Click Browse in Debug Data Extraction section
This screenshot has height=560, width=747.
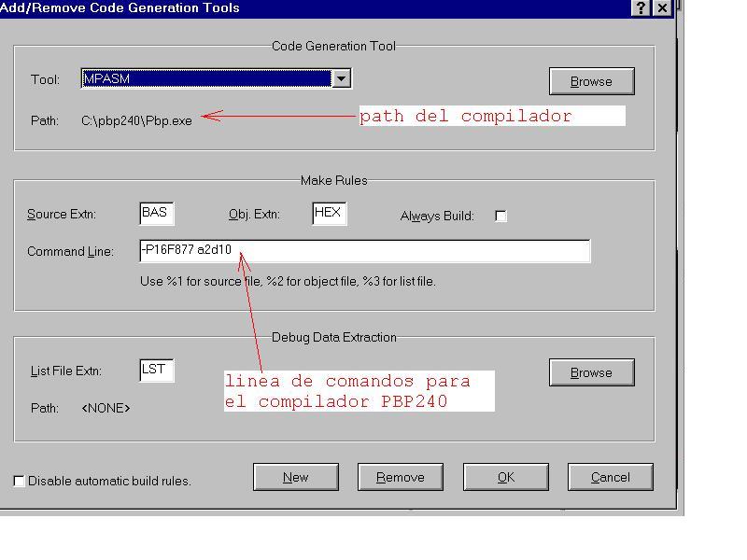591,372
